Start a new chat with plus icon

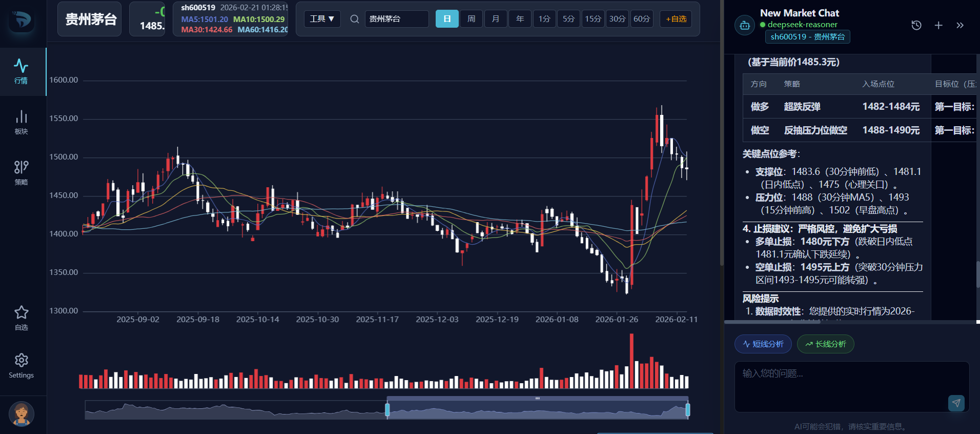click(938, 25)
